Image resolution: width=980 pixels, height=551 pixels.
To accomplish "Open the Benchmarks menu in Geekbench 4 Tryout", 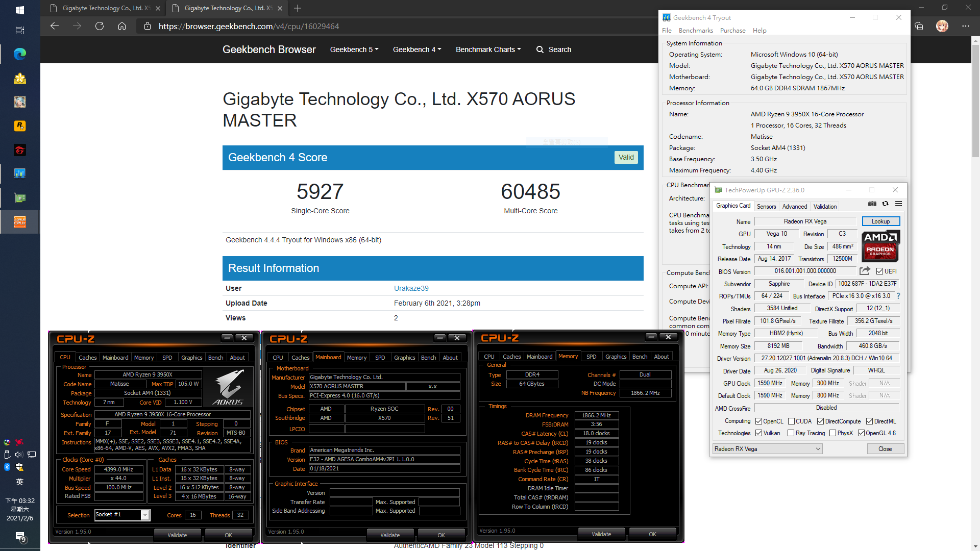I will (x=696, y=31).
